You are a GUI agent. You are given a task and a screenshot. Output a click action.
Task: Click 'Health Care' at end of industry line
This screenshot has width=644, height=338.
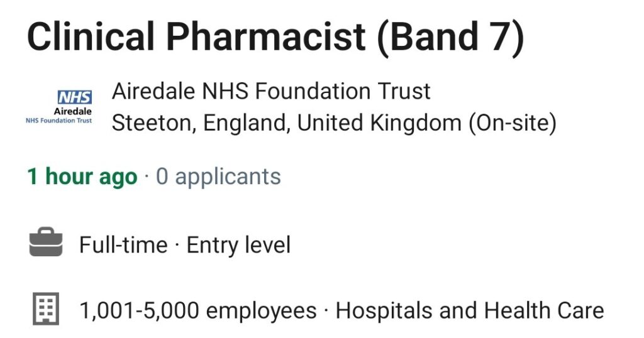[544, 310]
